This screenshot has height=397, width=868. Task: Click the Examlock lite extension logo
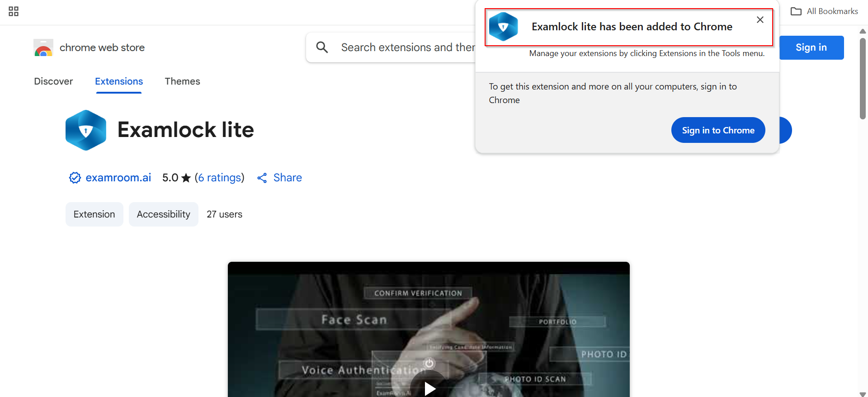86,130
